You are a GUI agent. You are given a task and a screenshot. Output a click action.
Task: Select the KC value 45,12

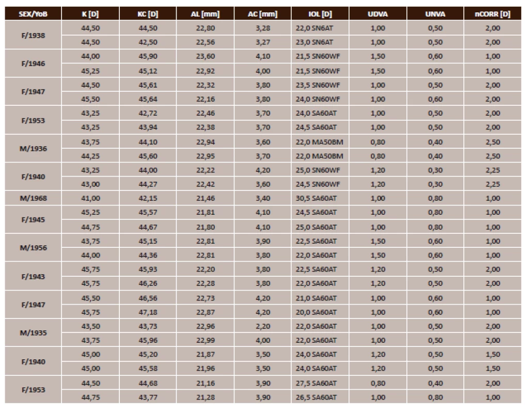coord(148,71)
